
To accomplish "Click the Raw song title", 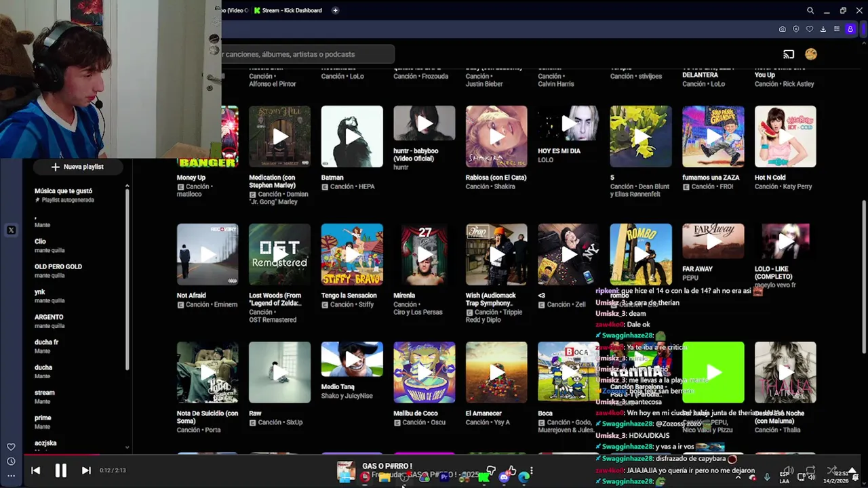I will pyautogui.click(x=255, y=413).
